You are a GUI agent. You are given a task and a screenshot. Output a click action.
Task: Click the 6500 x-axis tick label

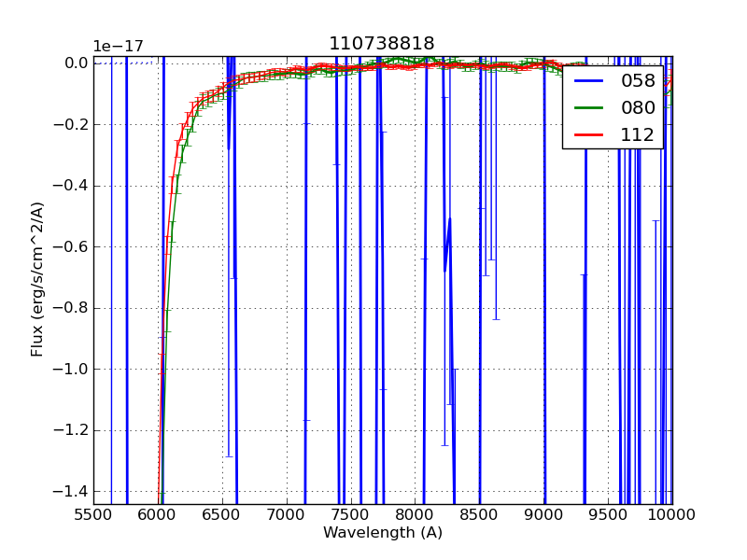(x=222, y=514)
